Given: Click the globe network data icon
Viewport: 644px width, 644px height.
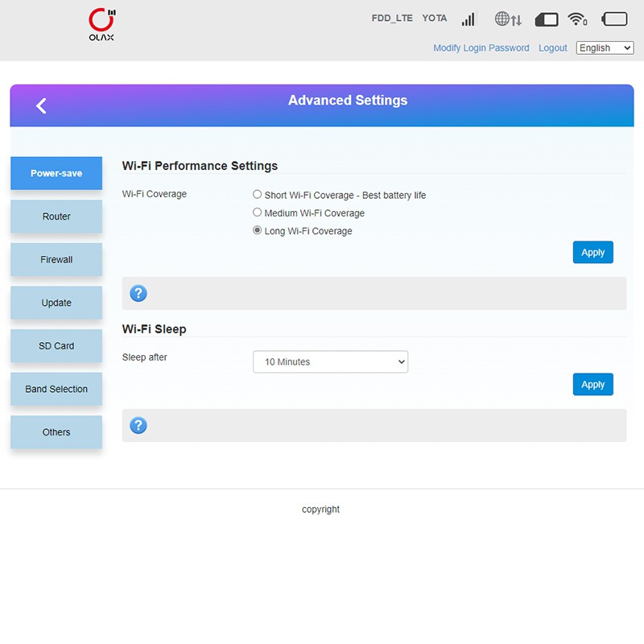Looking at the screenshot, I should 508,19.
